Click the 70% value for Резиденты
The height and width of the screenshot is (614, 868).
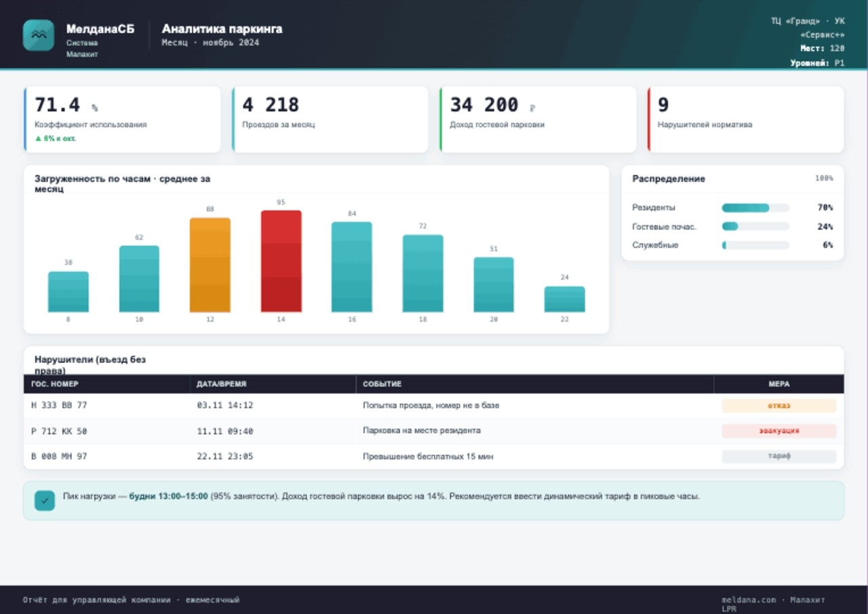click(x=825, y=208)
